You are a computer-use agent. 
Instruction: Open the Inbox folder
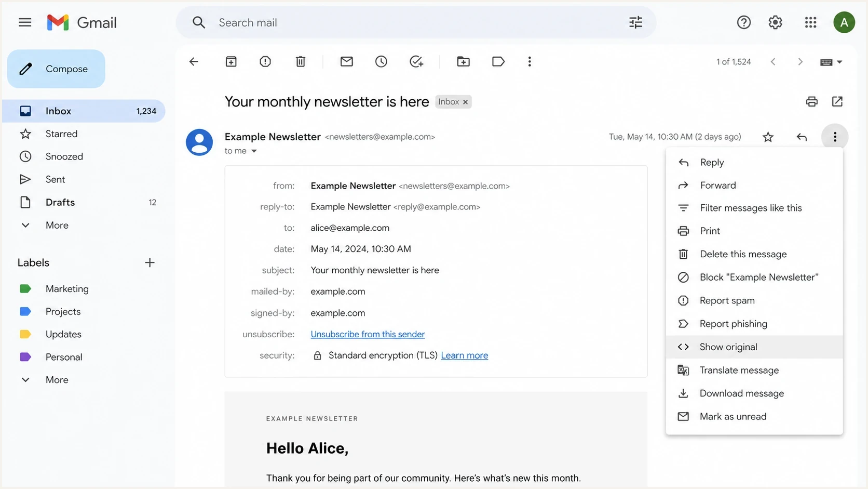click(85, 111)
